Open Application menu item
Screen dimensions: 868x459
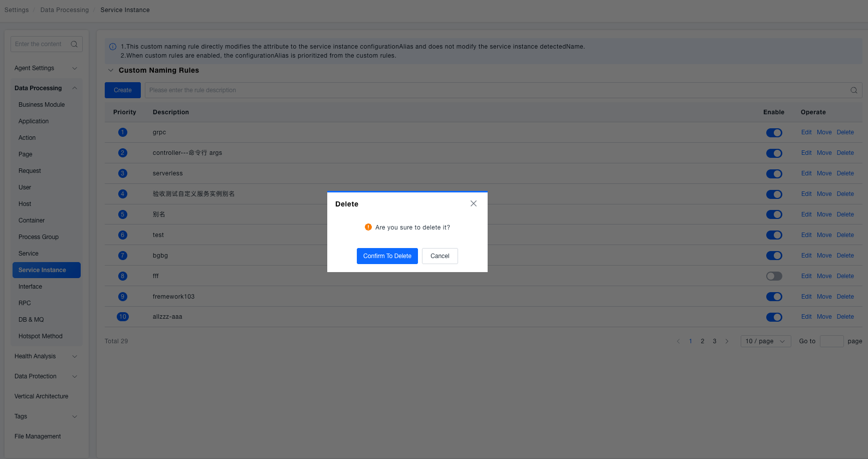[x=47, y=121]
